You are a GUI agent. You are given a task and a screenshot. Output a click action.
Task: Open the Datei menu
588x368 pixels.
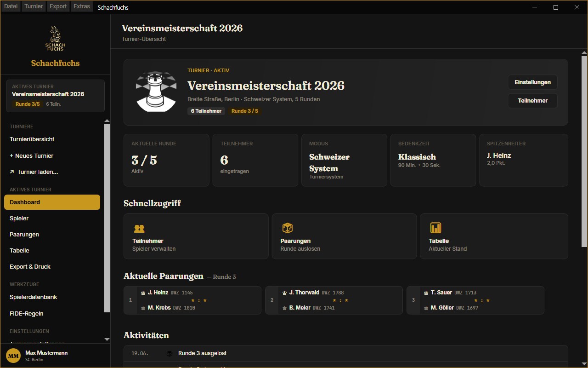(11, 6)
